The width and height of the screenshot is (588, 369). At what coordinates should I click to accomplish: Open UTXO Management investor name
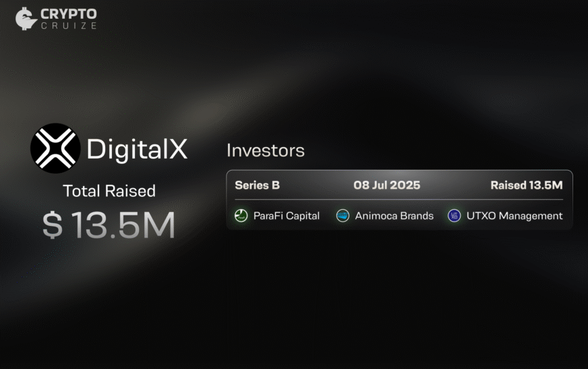(514, 216)
